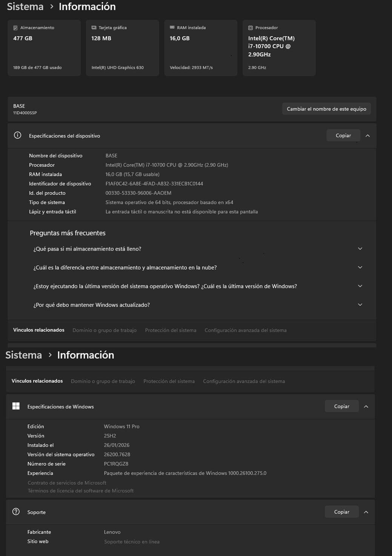Collapse the Especificaciones de Windows section
The height and width of the screenshot is (556, 392).
tap(366, 406)
